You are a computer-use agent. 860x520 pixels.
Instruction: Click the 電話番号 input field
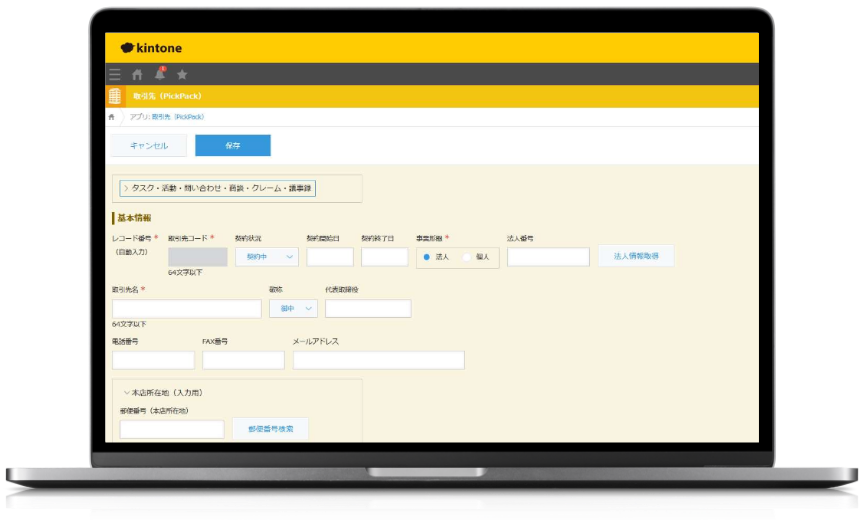click(x=154, y=360)
